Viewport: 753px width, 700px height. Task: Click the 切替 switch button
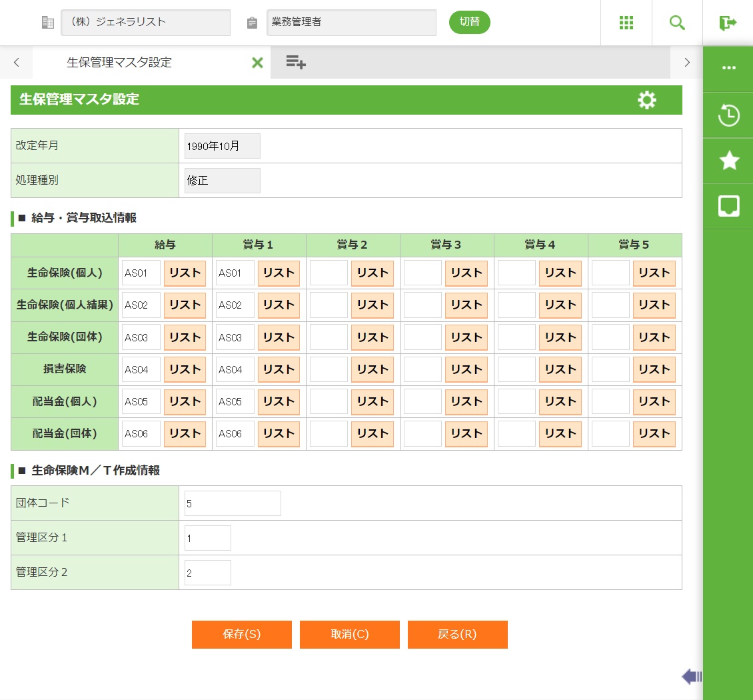[x=469, y=22]
